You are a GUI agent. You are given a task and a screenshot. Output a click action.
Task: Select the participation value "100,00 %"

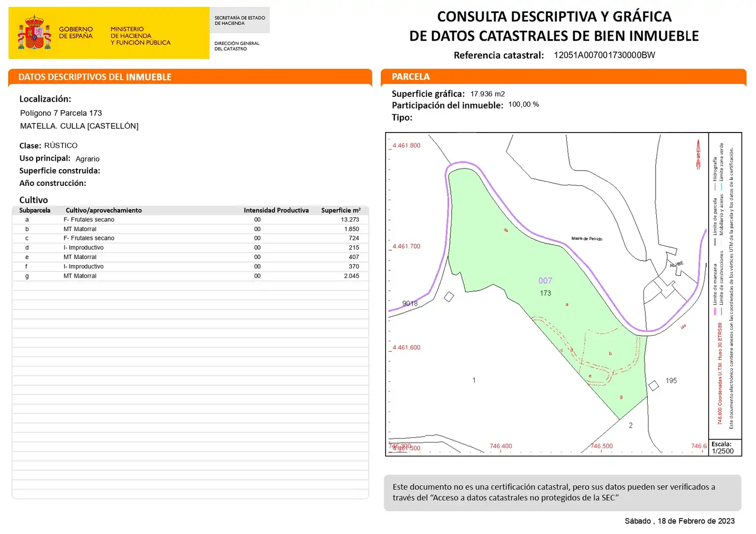(x=524, y=104)
